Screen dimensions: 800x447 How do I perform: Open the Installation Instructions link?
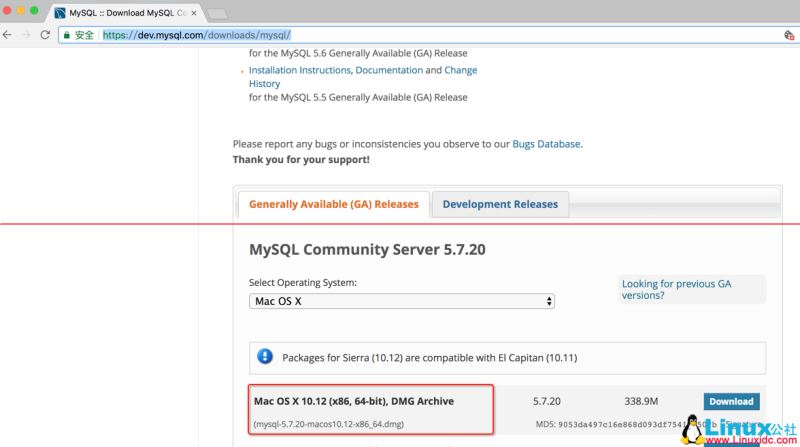[x=299, y=70]
